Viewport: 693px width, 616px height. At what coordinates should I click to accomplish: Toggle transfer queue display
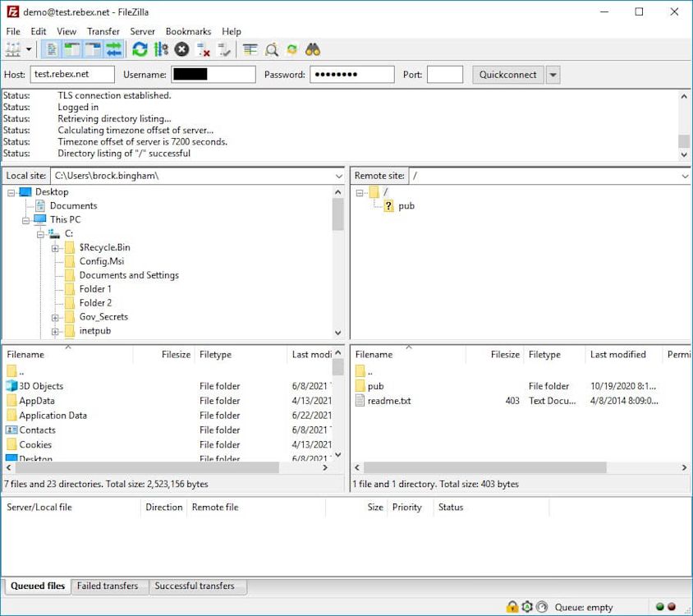click(x=113, y=49)
